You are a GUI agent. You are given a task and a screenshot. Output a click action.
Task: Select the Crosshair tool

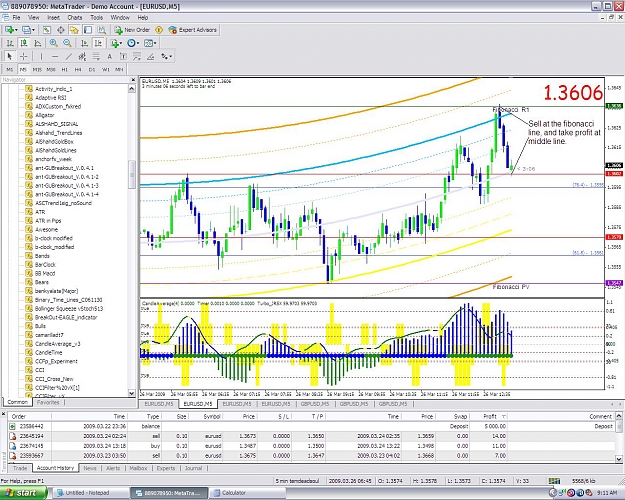point(24,57)
